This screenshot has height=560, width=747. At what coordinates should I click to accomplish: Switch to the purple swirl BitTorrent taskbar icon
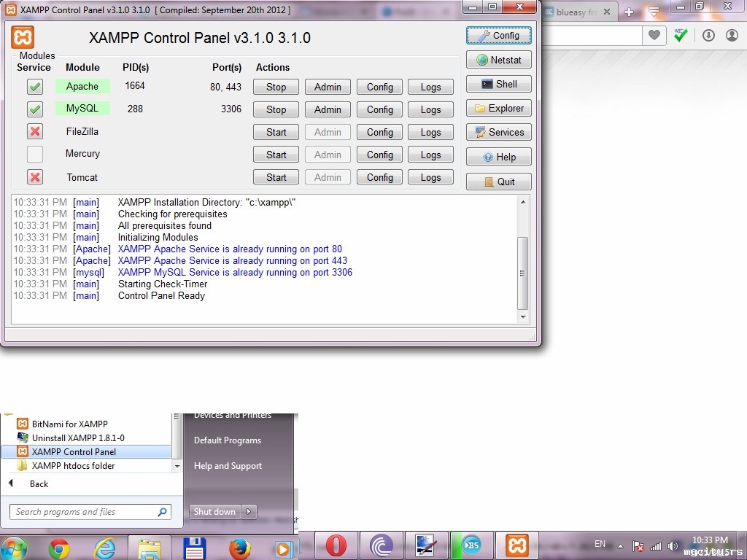381,546
